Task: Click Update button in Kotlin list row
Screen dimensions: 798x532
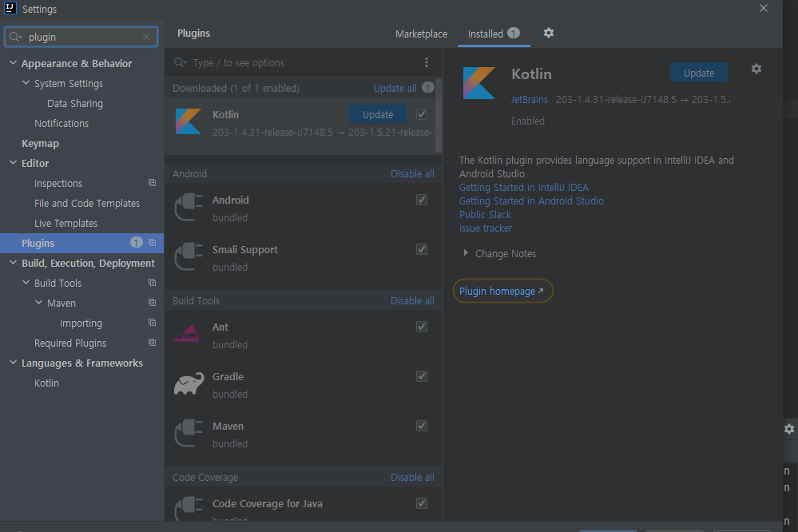Action: coord(378,114)
